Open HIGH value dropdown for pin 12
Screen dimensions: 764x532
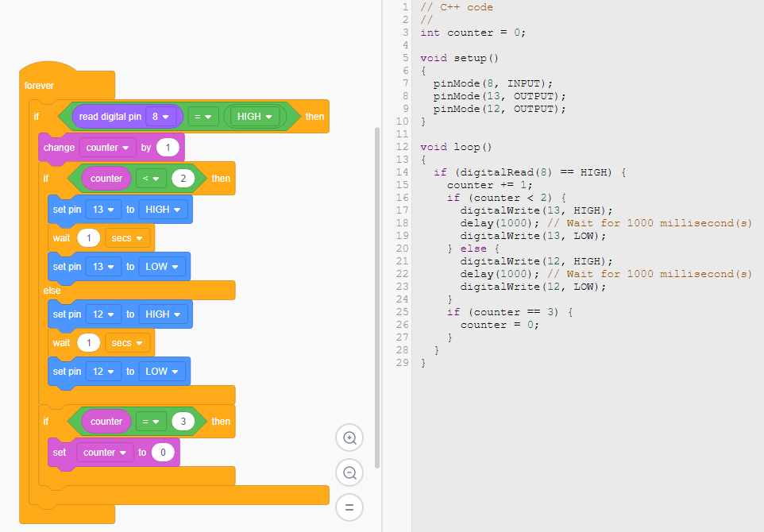164,314
